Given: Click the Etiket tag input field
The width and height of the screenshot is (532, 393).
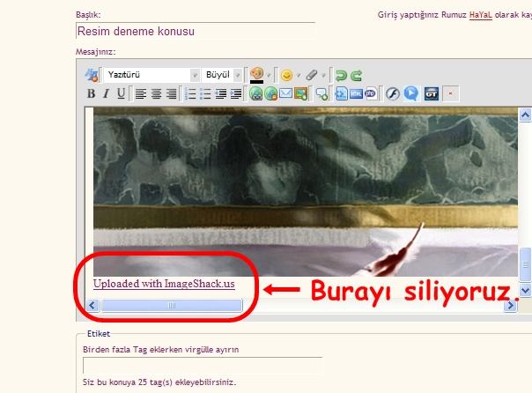Looking at the screenshot, I should coord(203,365).
